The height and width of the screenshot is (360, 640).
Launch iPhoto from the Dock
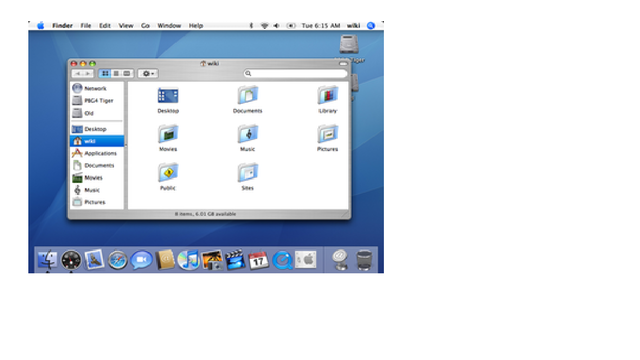tap(212, 260)
